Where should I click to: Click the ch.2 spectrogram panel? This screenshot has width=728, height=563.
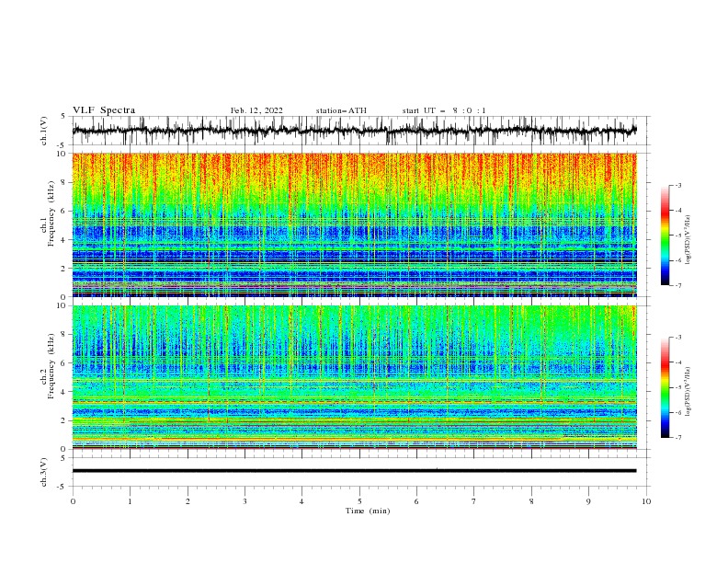coord(354,377)
